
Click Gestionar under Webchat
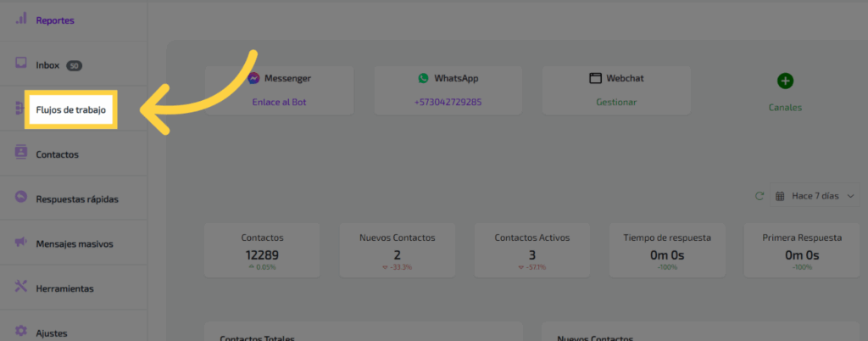[x=615, y=103]
